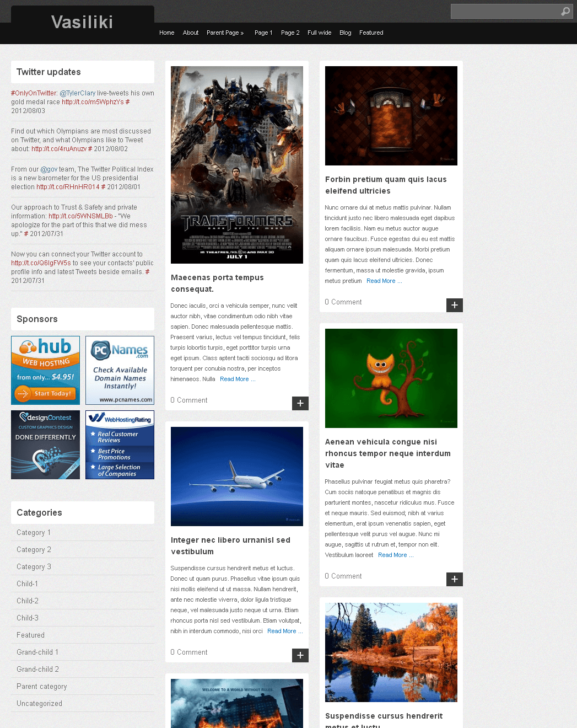
Task: Click the airplane post image
Action: 237,477
